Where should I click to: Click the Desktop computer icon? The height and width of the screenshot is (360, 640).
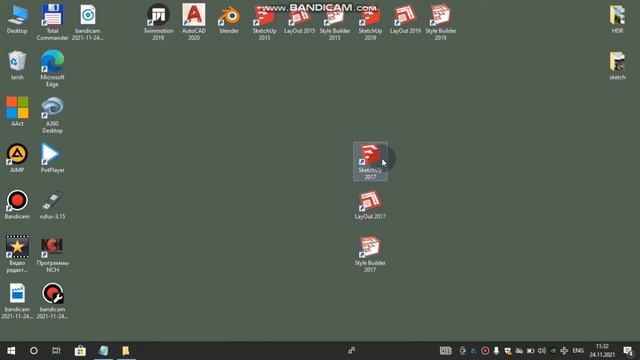(x=17, y=20)
